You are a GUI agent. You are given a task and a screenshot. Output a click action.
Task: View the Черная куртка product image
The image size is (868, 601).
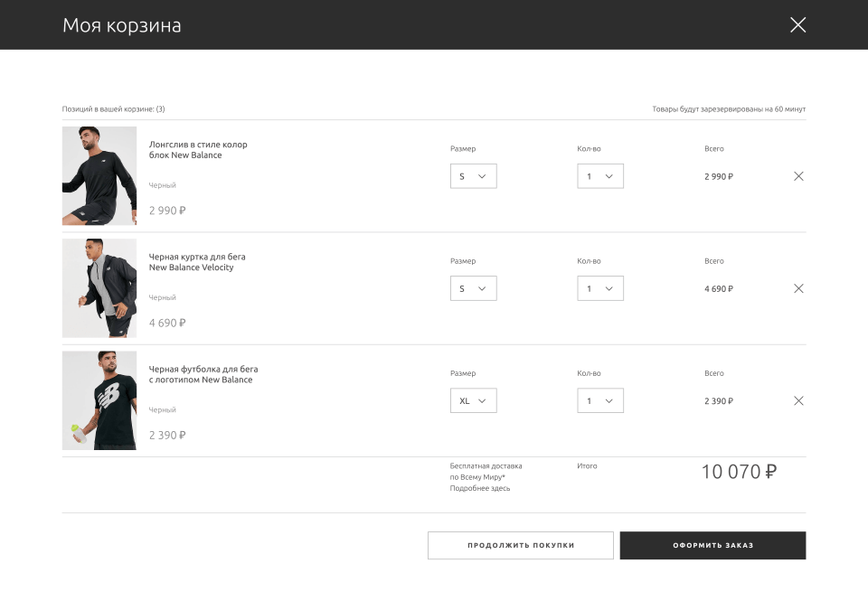coord(99,288)
